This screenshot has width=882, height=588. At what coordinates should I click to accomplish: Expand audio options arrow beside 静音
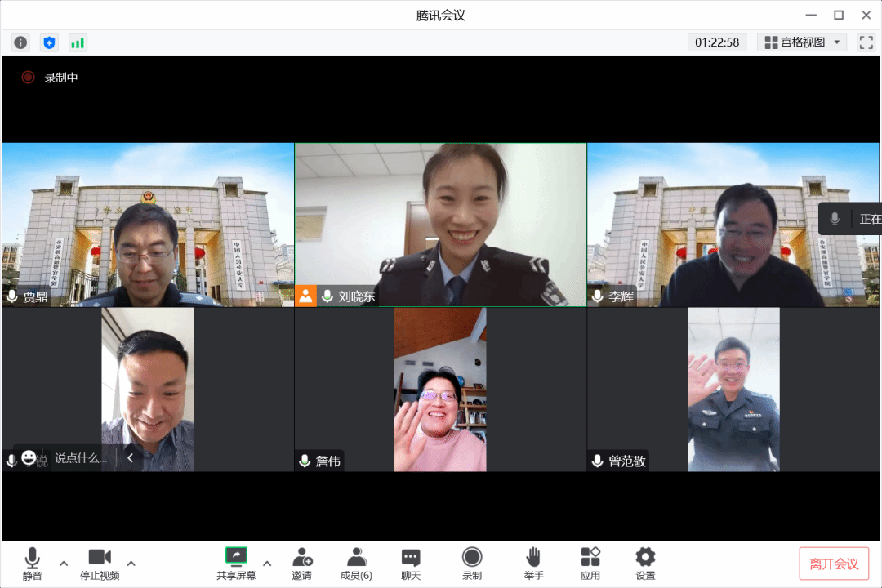tap(63, 563)
